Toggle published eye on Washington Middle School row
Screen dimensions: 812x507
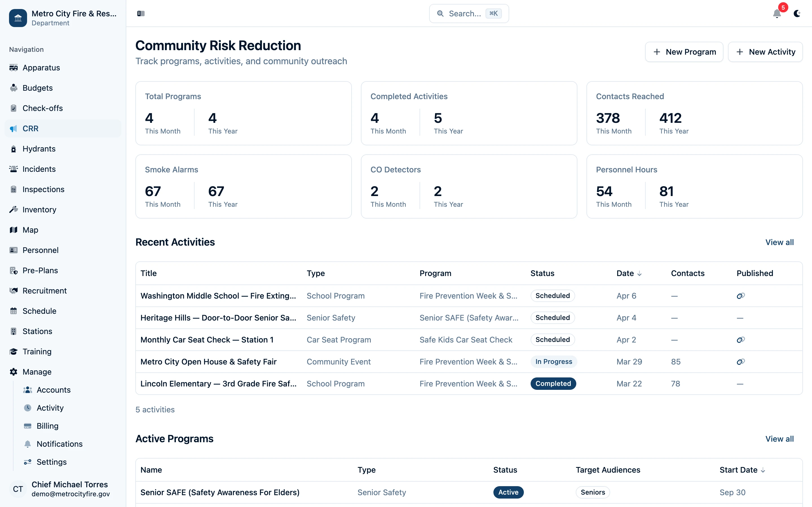741,296
